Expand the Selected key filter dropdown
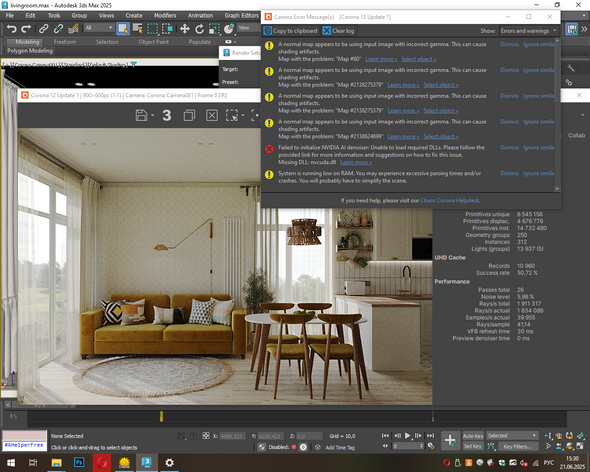590x472 pixels. (x=512, y=436)
